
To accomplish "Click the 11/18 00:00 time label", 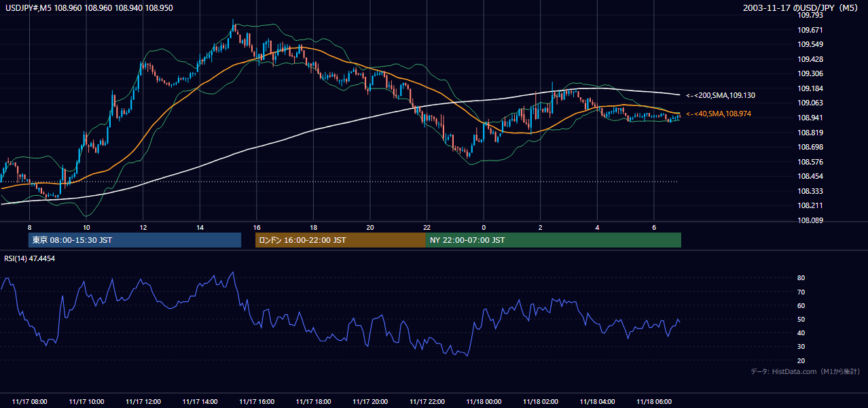I will tap(484, 402).
